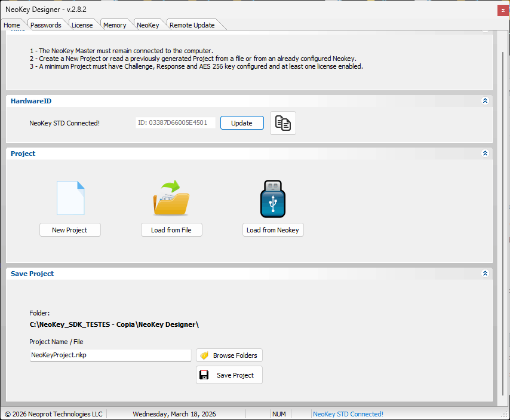Click the Project Name file input field
The width and height of the screenshot is (510, 420).
110,355
